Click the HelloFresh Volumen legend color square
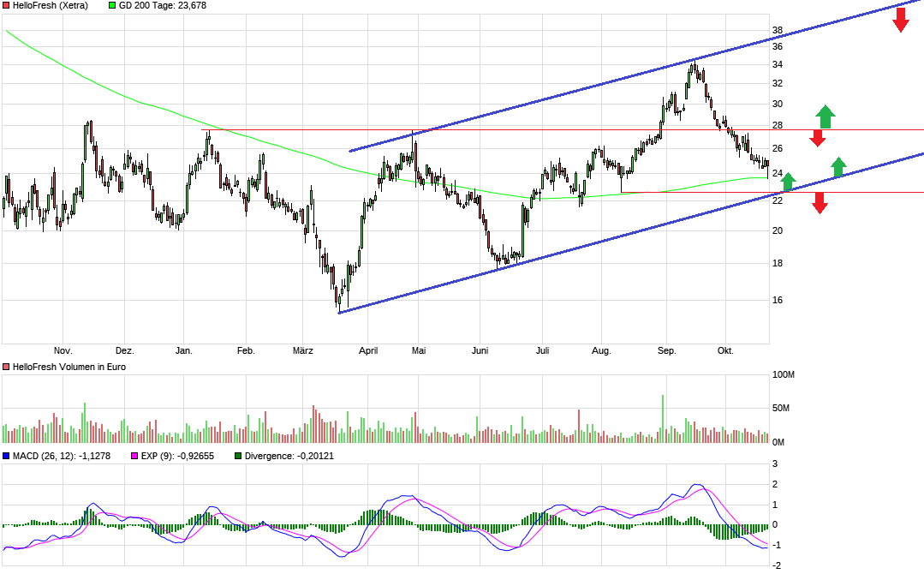Viewport: 924px width, 574px height. point(6,367)
